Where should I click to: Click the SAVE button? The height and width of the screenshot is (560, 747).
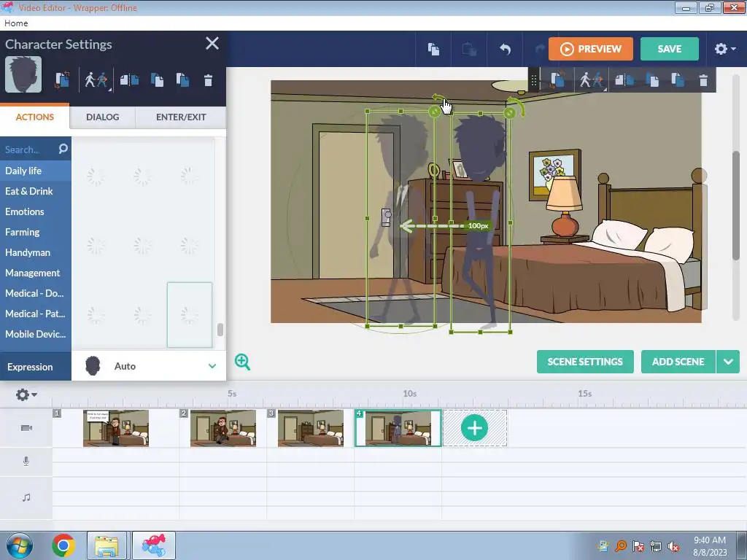point(670,49)
